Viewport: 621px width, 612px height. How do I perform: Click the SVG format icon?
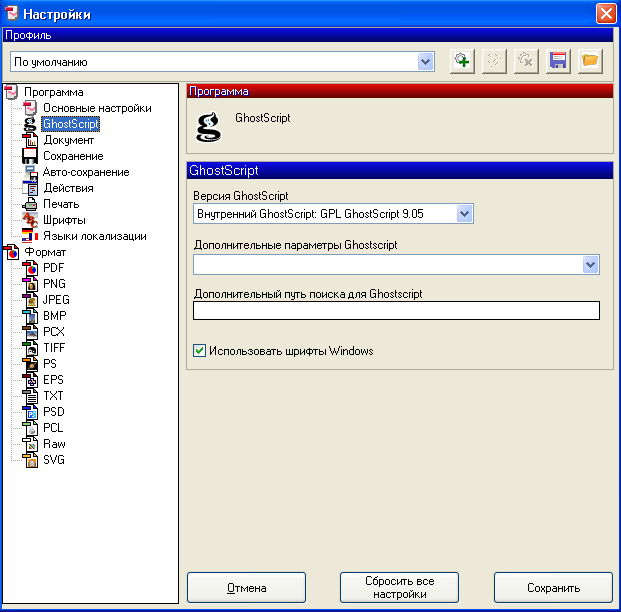click(x=30, y=460)
